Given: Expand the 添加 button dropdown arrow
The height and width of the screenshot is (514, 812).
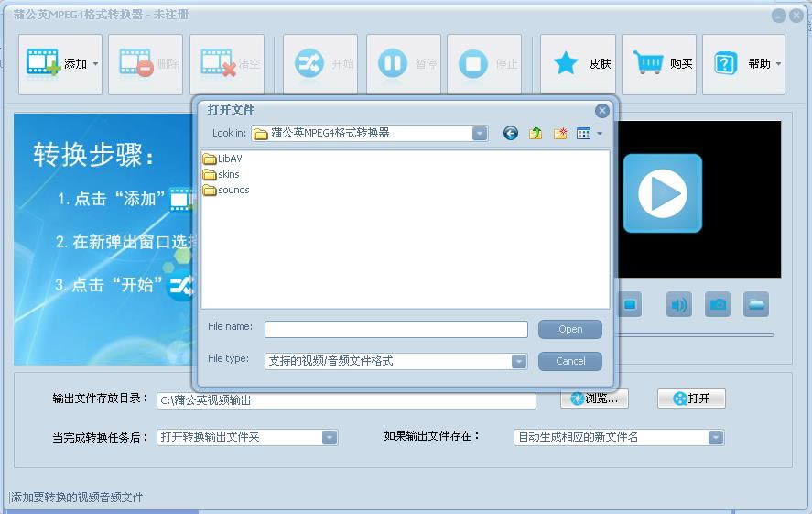Looking at the screenshot, I should tap(95, 64).
